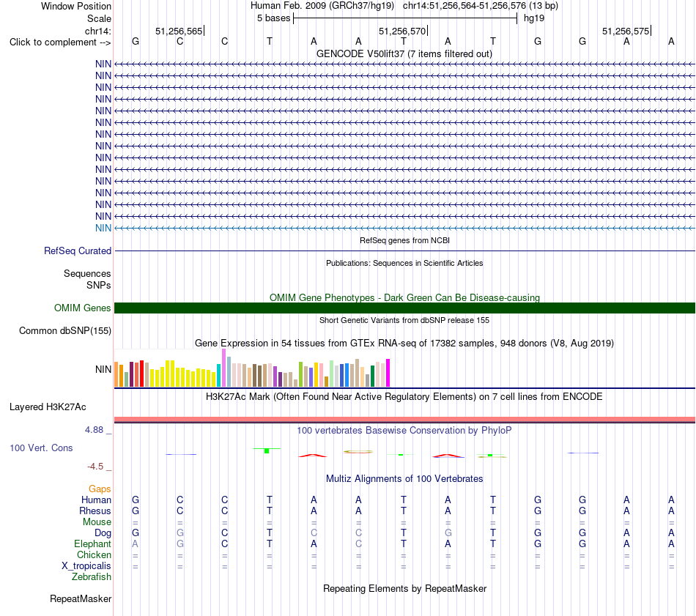696x616 pixels.
Task: Click the Common dbSNP(155) label
Action: 64,330
